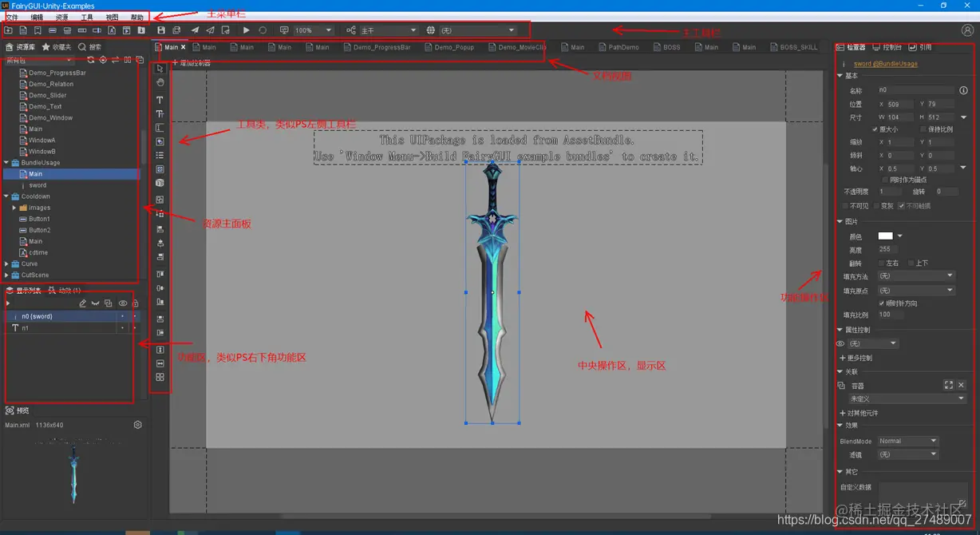980x535 pixels.
Task: Click the Play preview button in toolbar
Action: [x=246, y=30]
